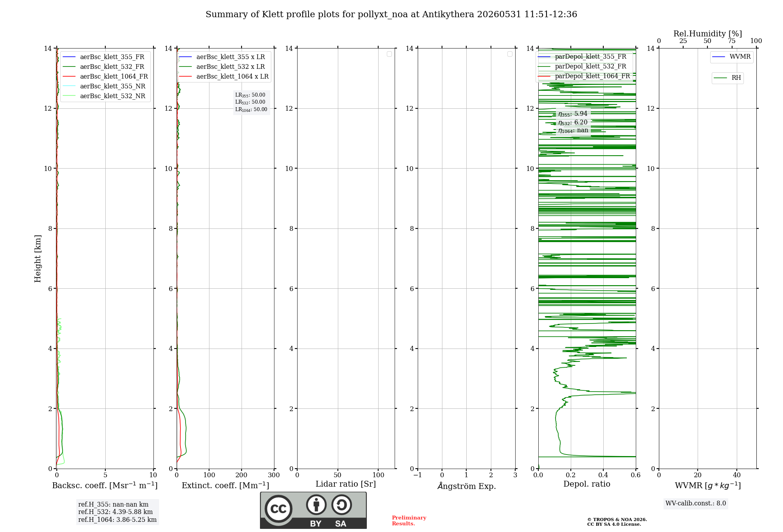Click the TROPOS & NOA 2026 copyright text
Screen dimensions: 783x532
pos(617,519)
